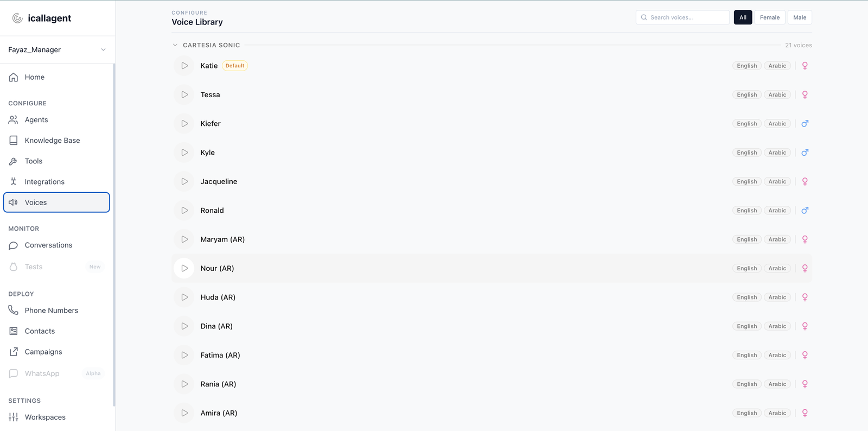Preview the Dina (AR) voice
Viewport: 868px width, 431px height.
pyautogui.click(x=184, y=326)
